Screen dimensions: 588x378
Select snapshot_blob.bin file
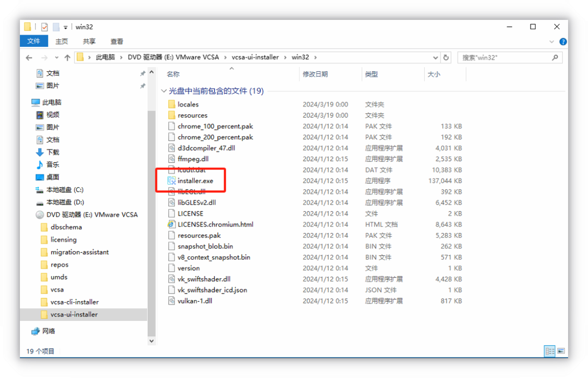pyautogui.click(x=205, y=246)
